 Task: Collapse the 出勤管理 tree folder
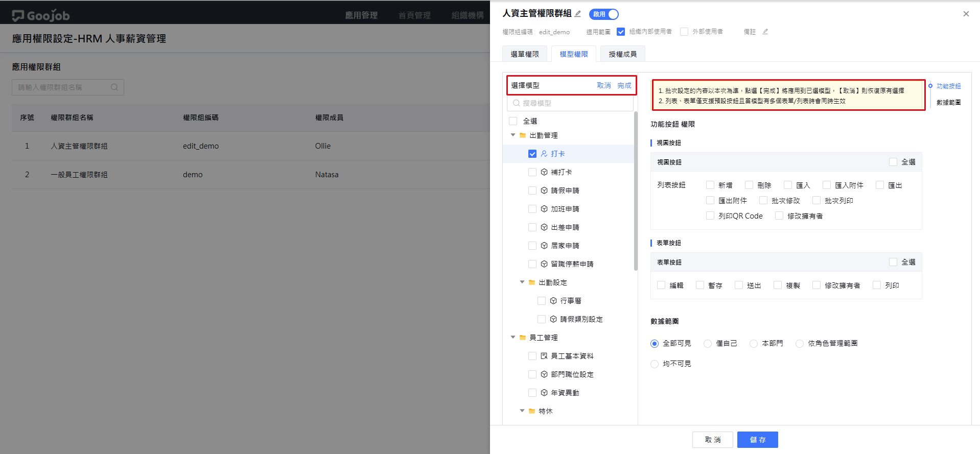pyautogui.click(x=513, y=135)
